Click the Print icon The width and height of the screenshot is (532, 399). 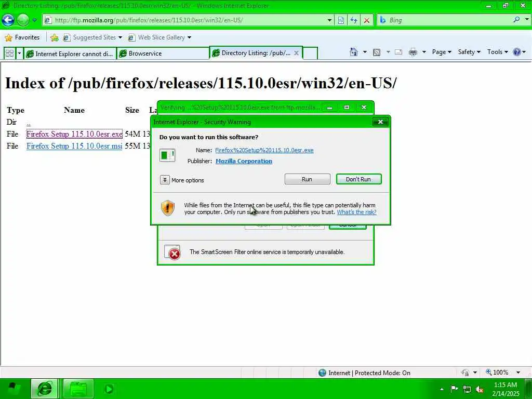[x=413, y=52]
